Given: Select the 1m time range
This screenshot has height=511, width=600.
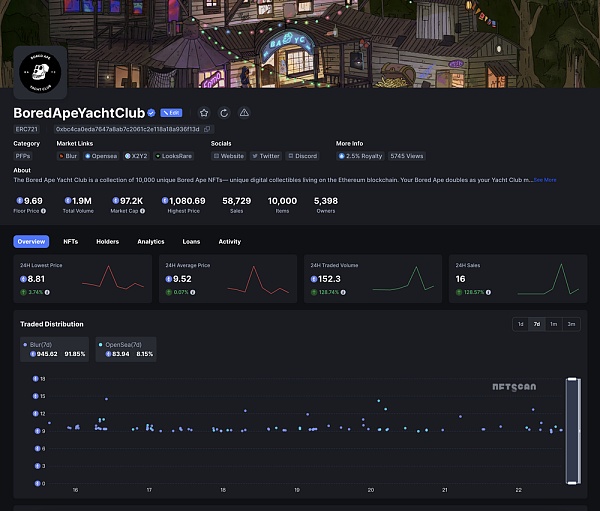Looking at the screenshot, I should click(x=553, y=324).
